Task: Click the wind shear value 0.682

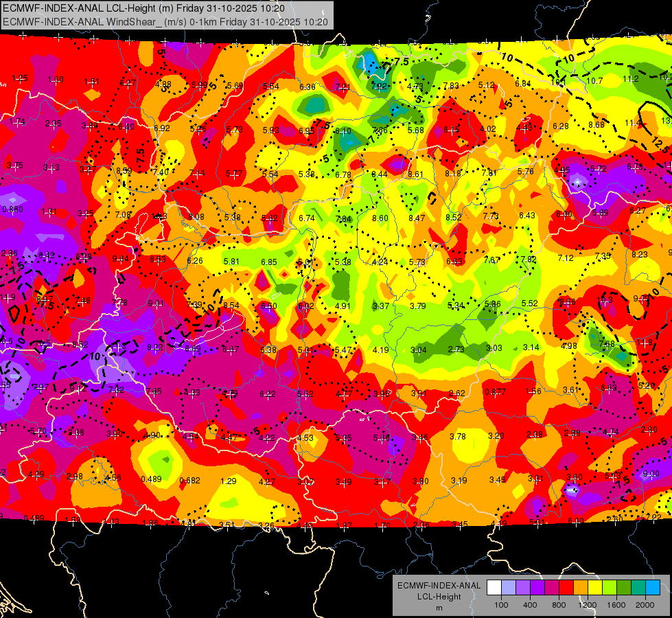Action: (190, 481)
